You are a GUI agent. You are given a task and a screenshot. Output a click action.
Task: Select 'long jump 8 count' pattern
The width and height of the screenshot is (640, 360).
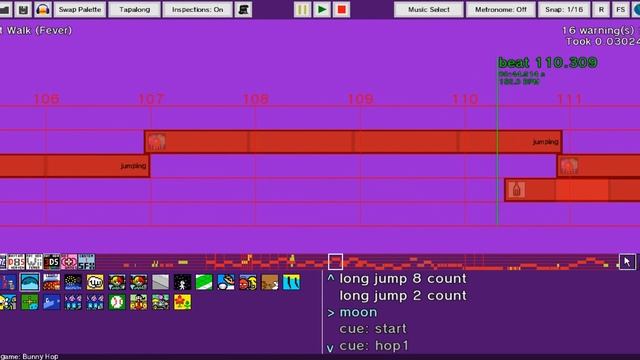point(403,279)
